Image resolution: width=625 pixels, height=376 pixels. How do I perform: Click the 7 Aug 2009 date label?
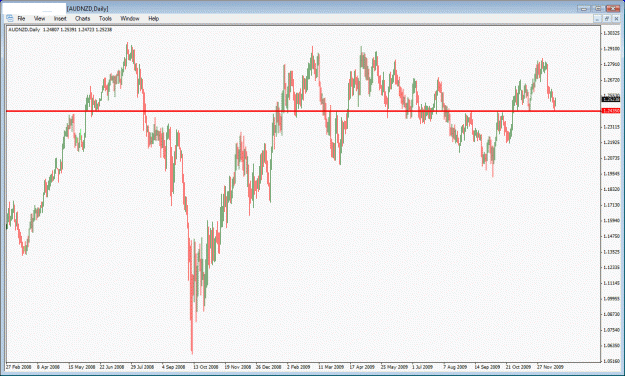click(456, 367)
